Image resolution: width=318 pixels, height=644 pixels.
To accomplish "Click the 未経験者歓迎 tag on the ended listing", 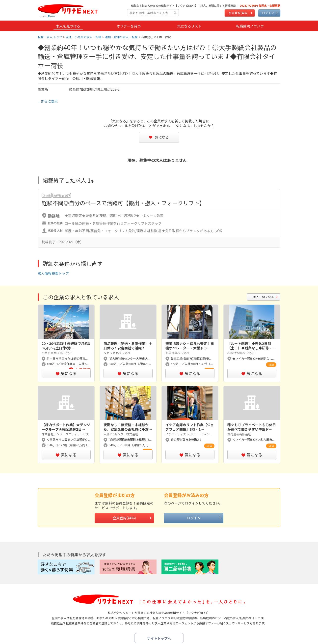I will click(x=62, y=196).
